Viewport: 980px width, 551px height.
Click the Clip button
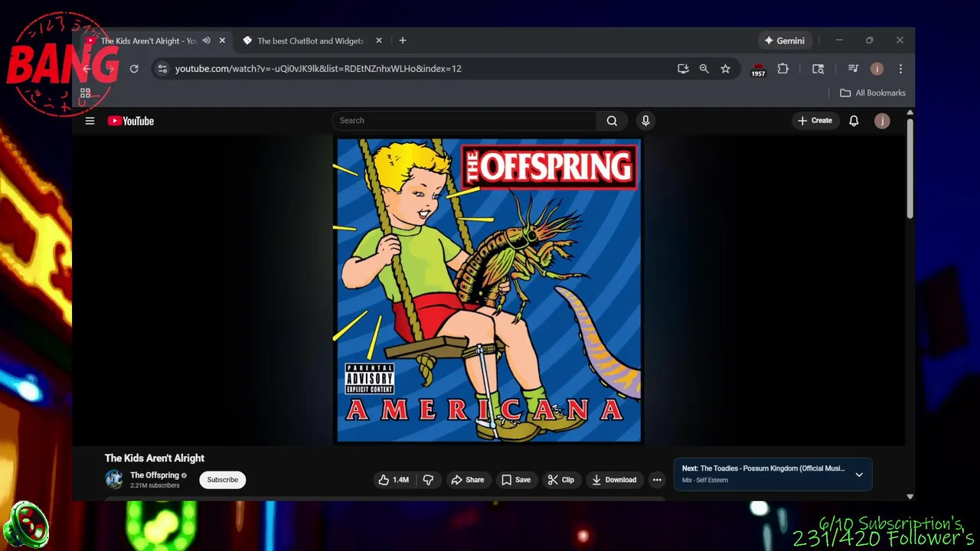[560, 480]
